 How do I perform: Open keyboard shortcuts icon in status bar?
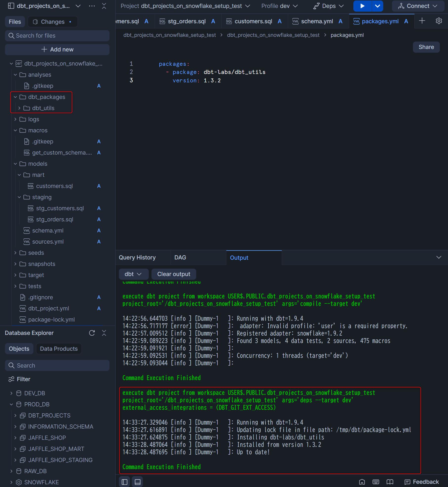(376, 482)
